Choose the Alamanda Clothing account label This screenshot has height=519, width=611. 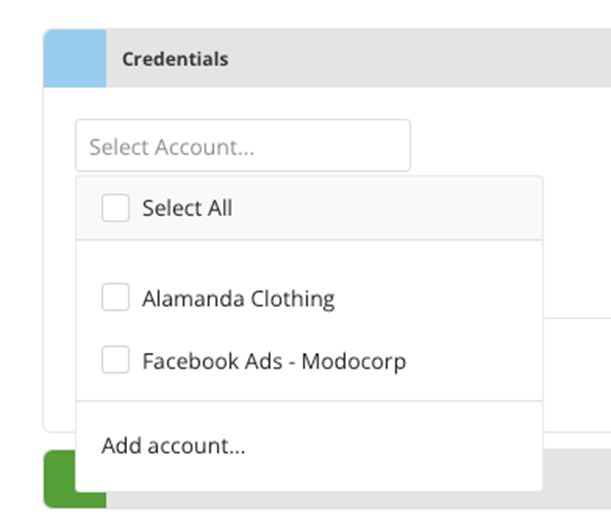coord(238,299)
